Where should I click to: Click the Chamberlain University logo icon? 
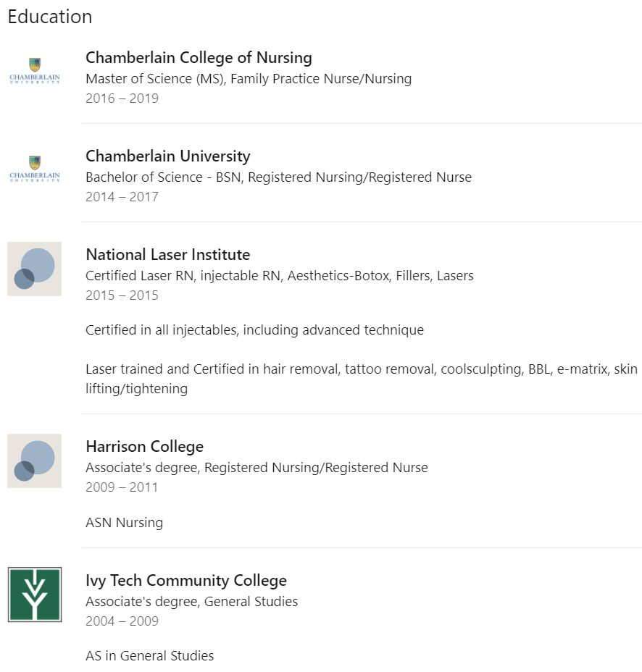pyautogui.click(x=35, y=169)
